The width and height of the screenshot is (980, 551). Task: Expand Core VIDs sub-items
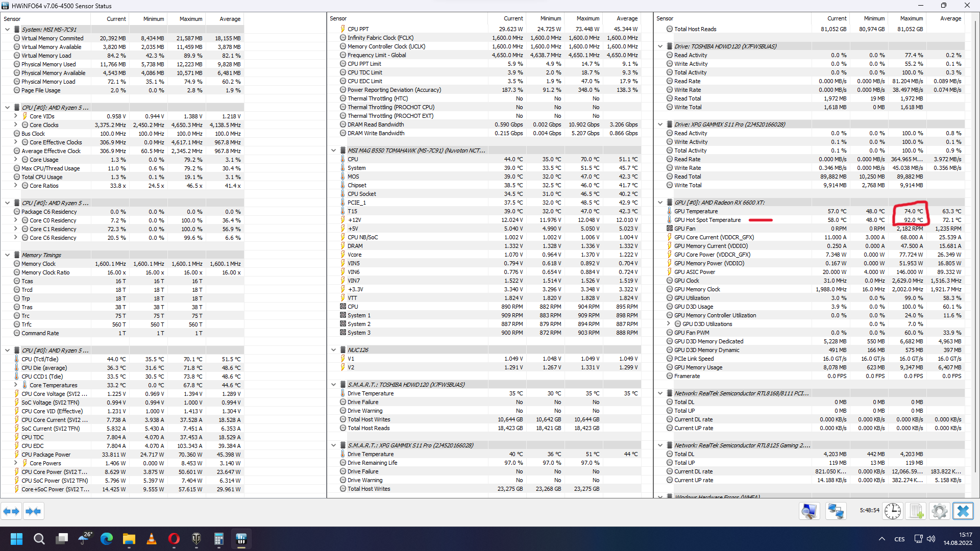16,116
